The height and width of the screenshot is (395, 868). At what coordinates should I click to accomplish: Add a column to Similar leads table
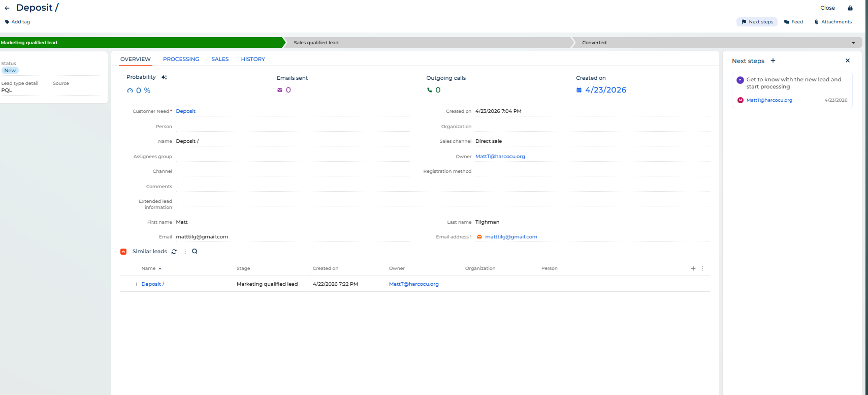tap(693, 268)
